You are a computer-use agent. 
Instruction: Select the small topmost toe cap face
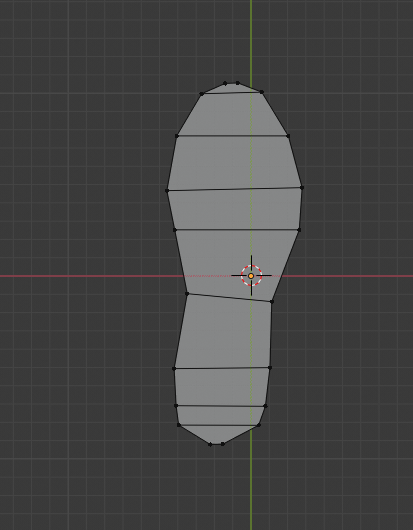point(232,88)
